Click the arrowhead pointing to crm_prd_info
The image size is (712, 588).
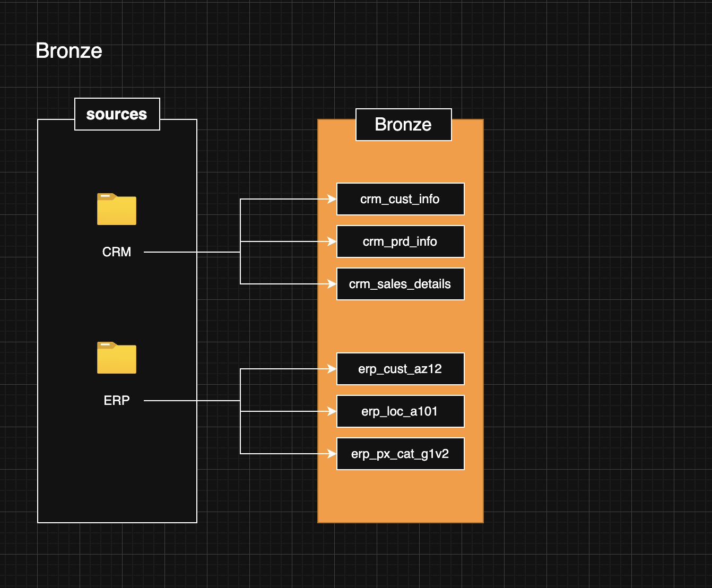click(x=332, y=241)
